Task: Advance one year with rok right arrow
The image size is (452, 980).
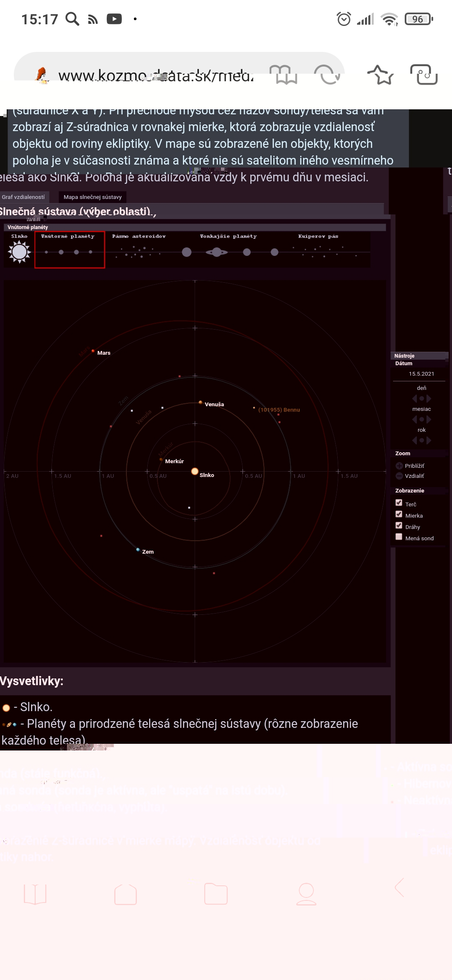Action: coord(429,441)
